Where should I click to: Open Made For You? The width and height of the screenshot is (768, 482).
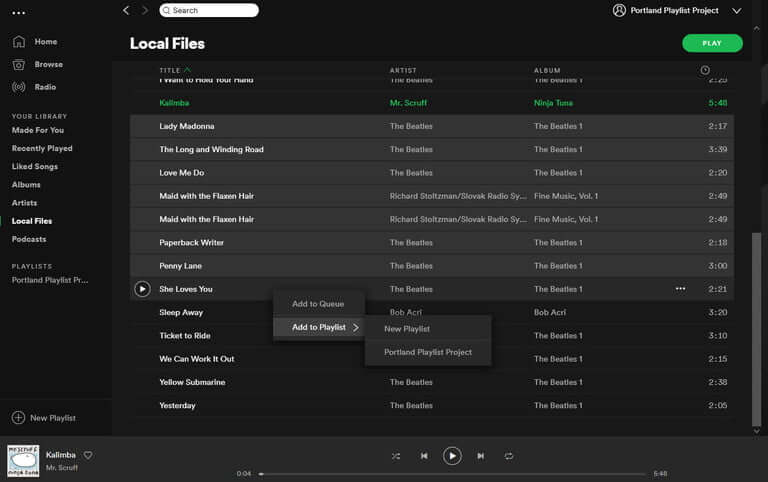point(38,130)
